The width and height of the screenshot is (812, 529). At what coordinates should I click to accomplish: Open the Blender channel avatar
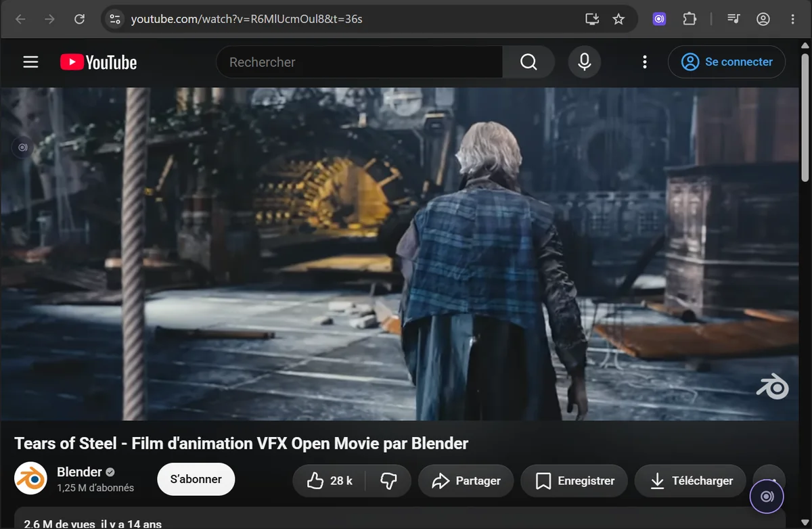click(x=30, y=478)
